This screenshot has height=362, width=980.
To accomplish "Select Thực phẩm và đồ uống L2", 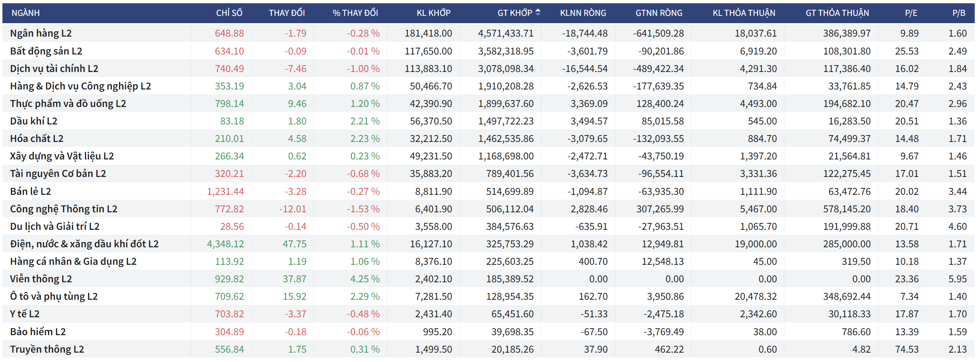I will point(68,104).
